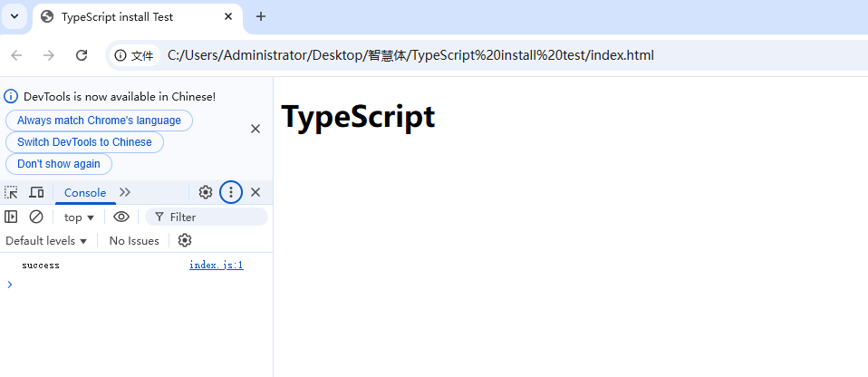
Task: Click the console Filter field
Action: tap(207, 217)
